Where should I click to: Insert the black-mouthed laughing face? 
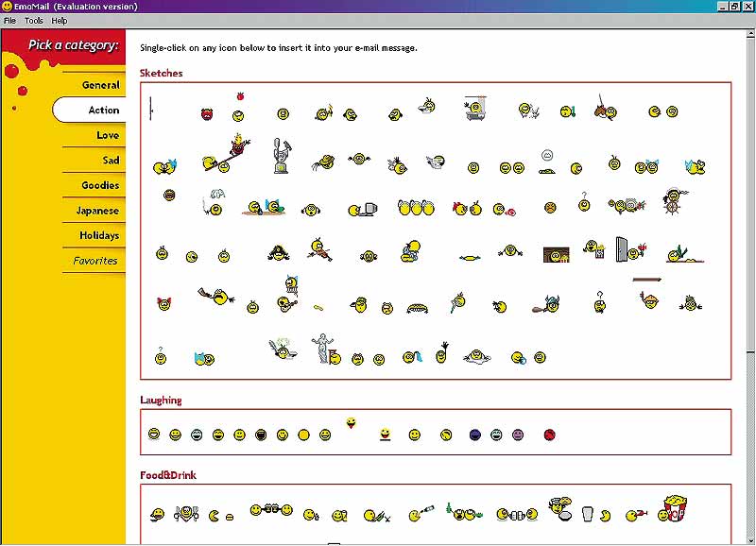(261, 435)
